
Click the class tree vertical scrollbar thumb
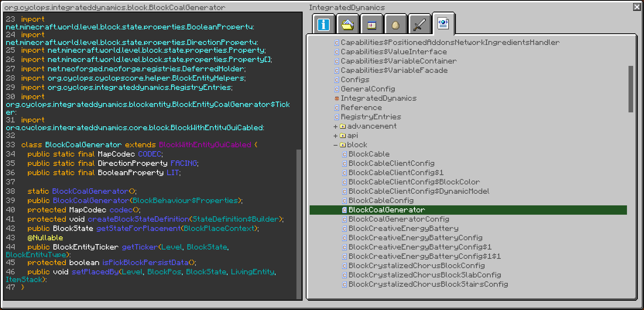coord(631,89)
